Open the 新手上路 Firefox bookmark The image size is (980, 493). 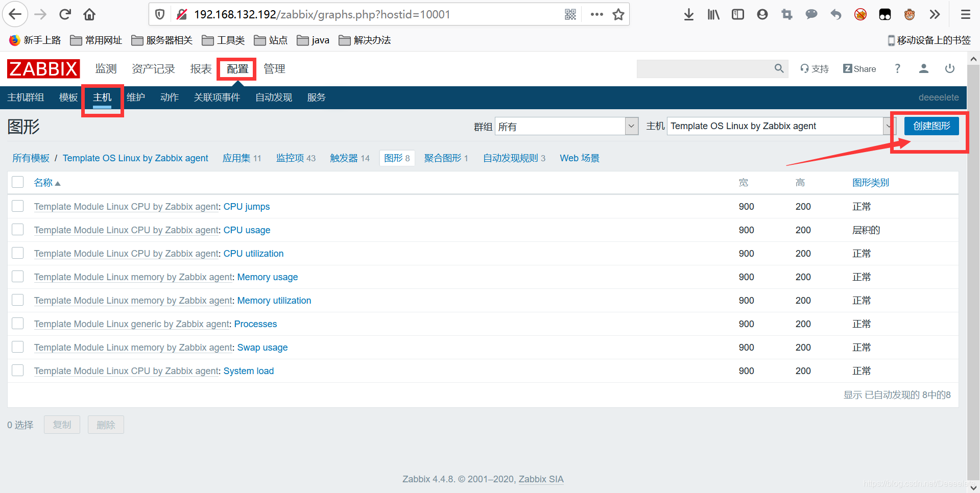pos(35,40)
